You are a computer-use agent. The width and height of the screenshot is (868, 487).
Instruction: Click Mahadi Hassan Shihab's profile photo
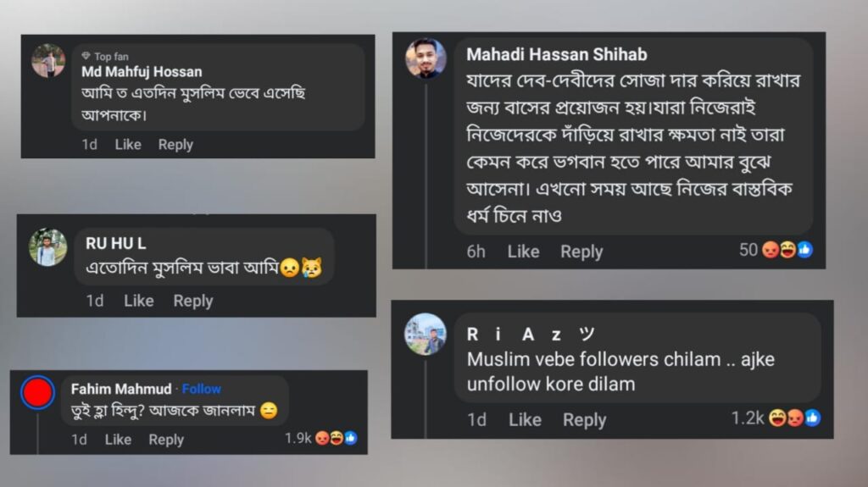pyautogui.click(x=426, y=58)
